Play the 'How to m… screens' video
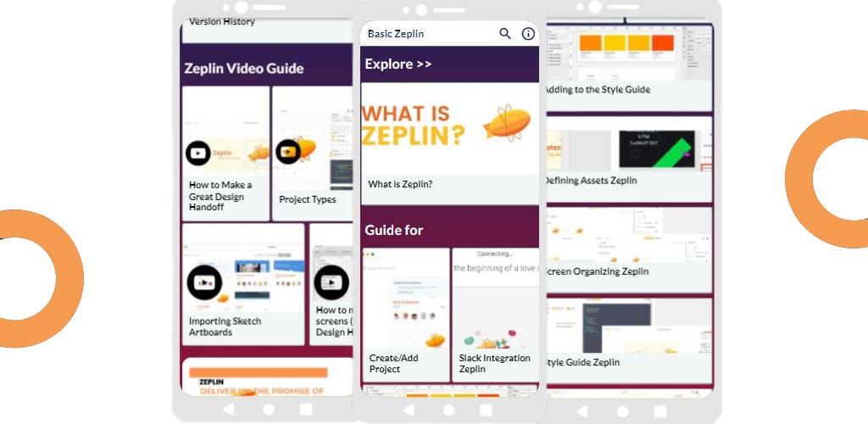This screenshot has height=424, width=868. point(331,283)
